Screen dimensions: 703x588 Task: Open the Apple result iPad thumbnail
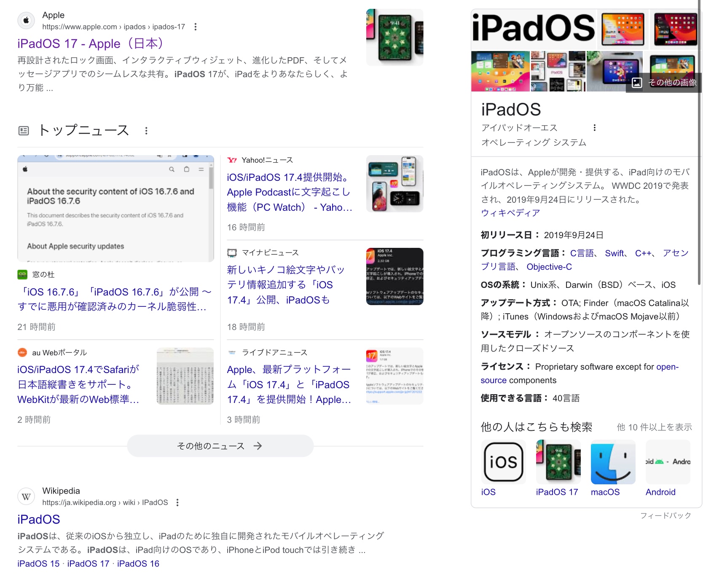click(394, 37)
